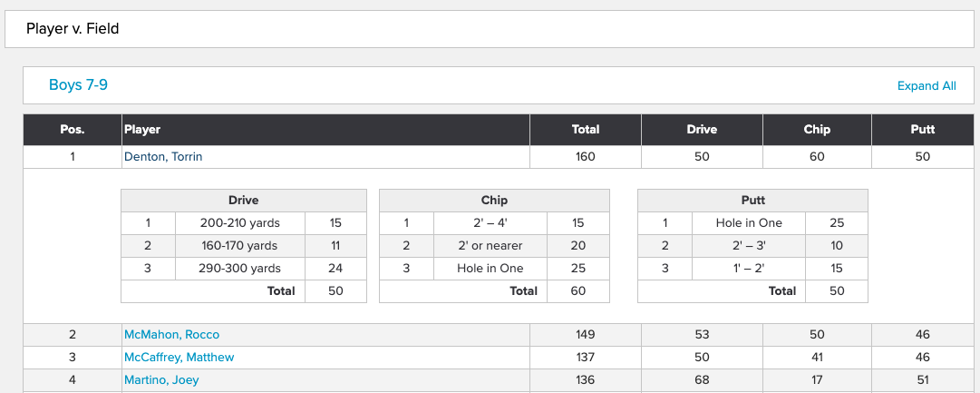Image resolution: width=980 pixels, height=393 pixels.
Task: Click the Chip column header
Action: click(x=817, y=130)
